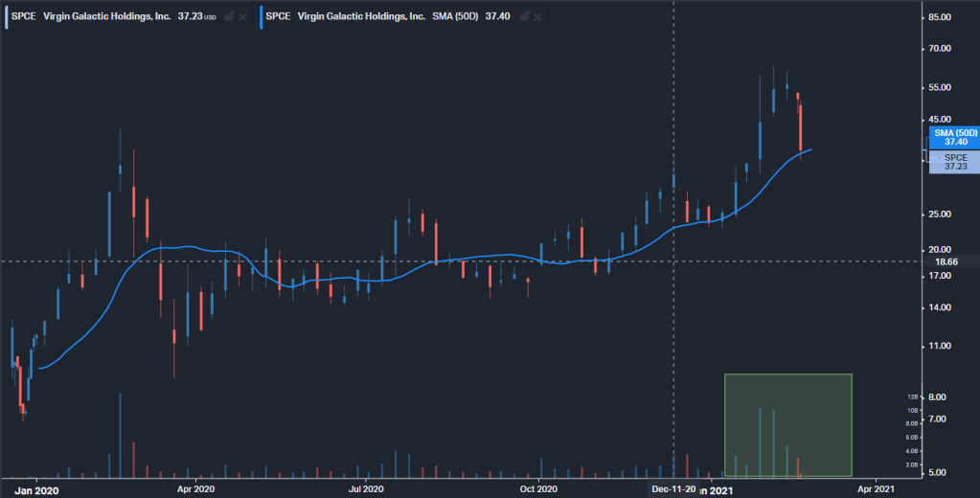The image size is (980, 498).
Task: Click the first Virgin Galactic Holdings legend name
Action: [107, 16]
